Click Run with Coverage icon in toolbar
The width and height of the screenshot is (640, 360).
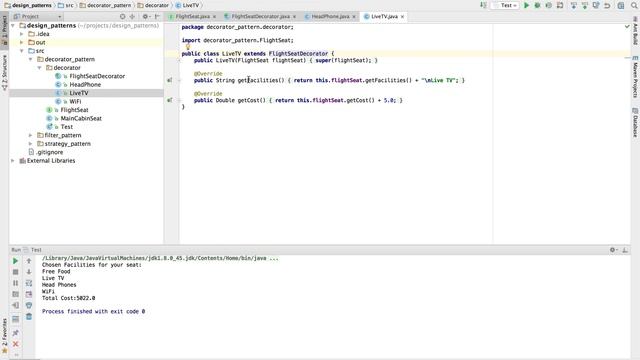click(x=549, y=5)
